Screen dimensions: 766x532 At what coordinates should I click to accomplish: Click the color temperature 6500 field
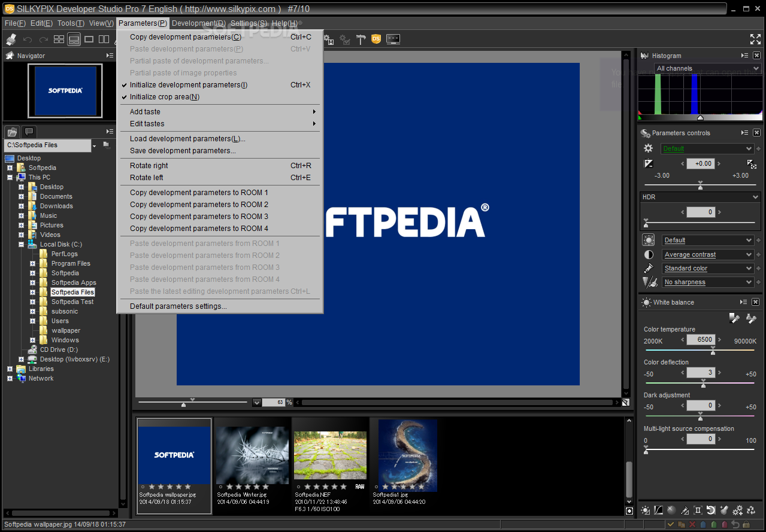(x=700, y=339)
